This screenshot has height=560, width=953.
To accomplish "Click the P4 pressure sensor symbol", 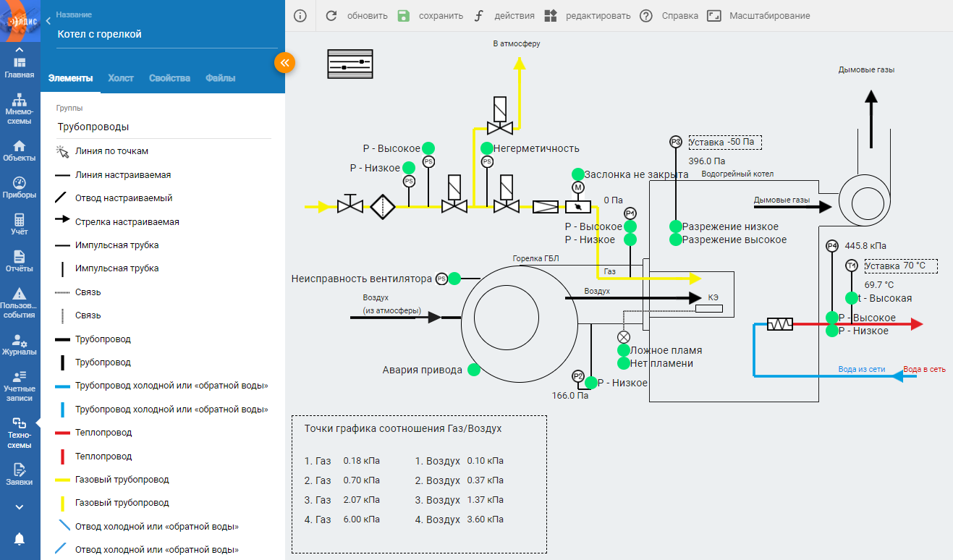I will pos(831,246).
